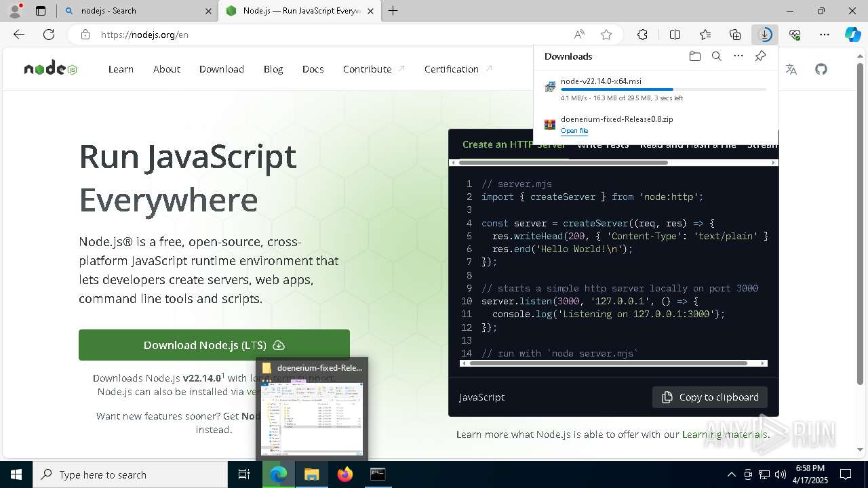Open the Contribute external link
This screenshot has height=488, width=868.
374,69
